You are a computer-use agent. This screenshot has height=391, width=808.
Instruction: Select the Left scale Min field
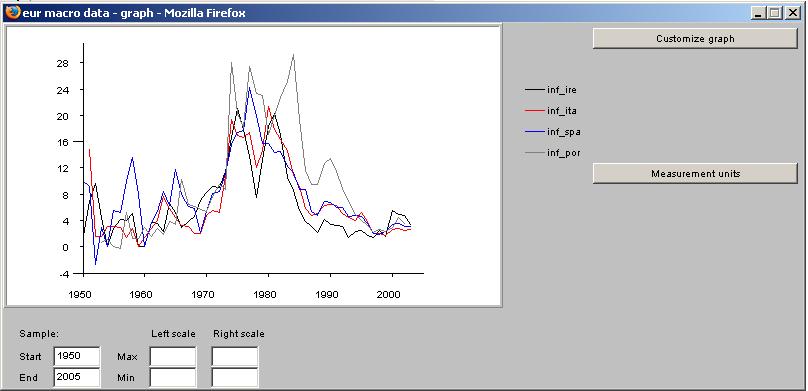[x=173, y=377]
